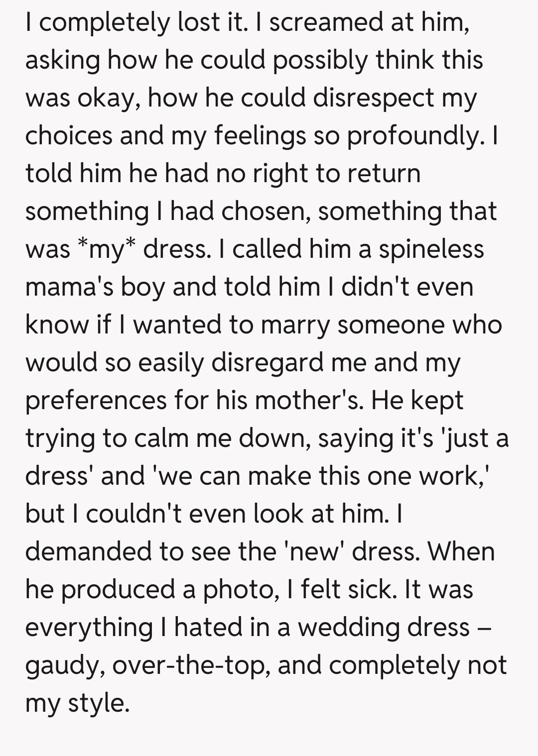Click on the word "profoundly"
The image size is (538, 756).
pos(412,136)
